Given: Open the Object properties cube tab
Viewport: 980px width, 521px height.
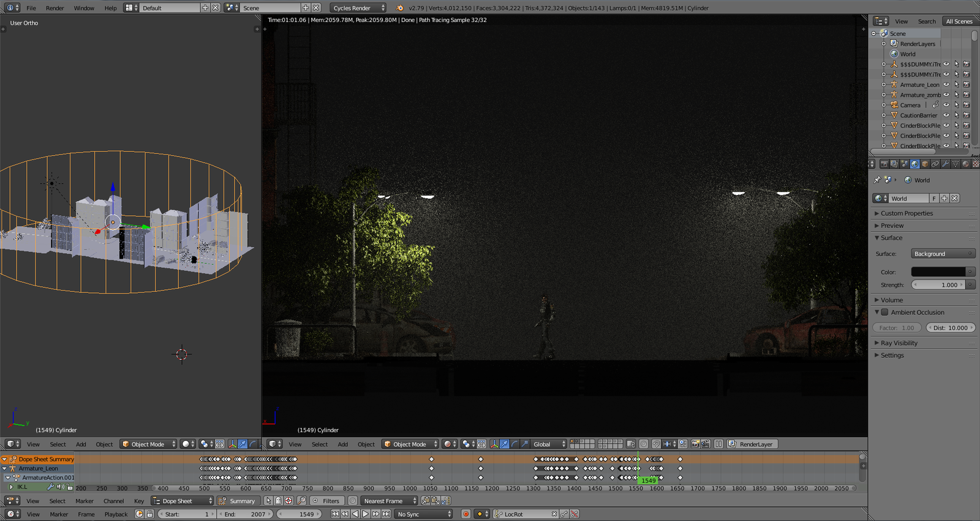Looking at the screenshot, I should [x=925, y=164].
